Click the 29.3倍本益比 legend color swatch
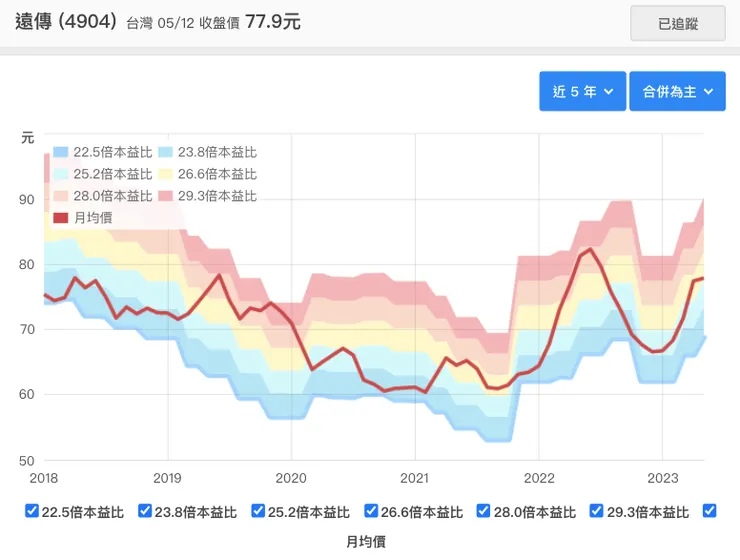740x560 pixels. 165,196
